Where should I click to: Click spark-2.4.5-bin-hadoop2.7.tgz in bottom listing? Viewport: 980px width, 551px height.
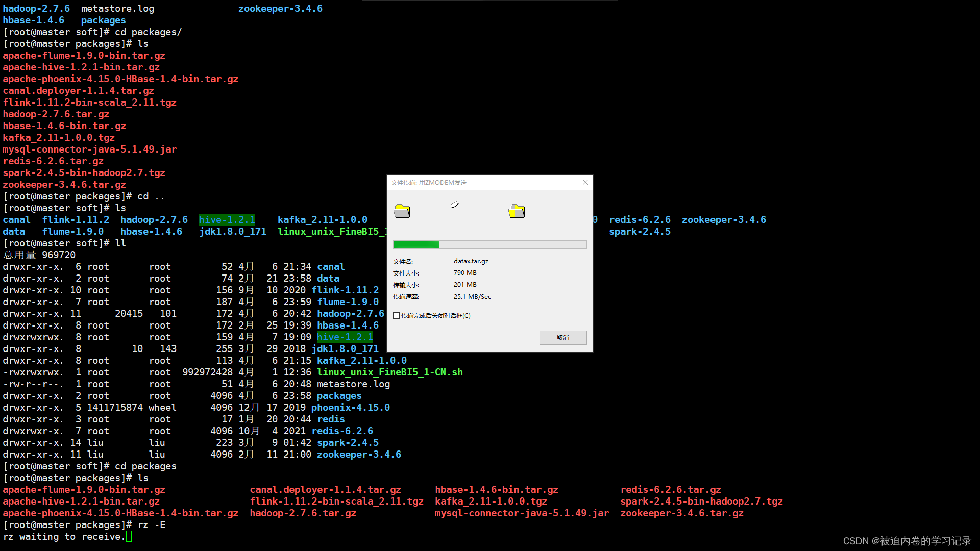coord(701,502)
